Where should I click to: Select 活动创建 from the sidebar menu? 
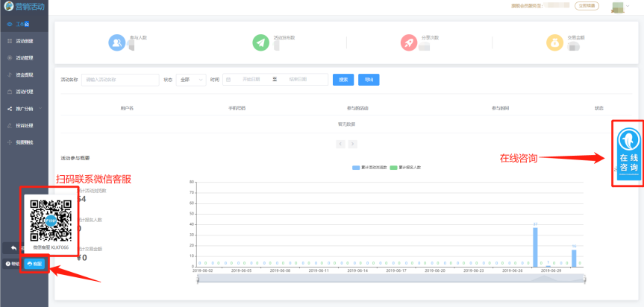[x=24, y=40]
